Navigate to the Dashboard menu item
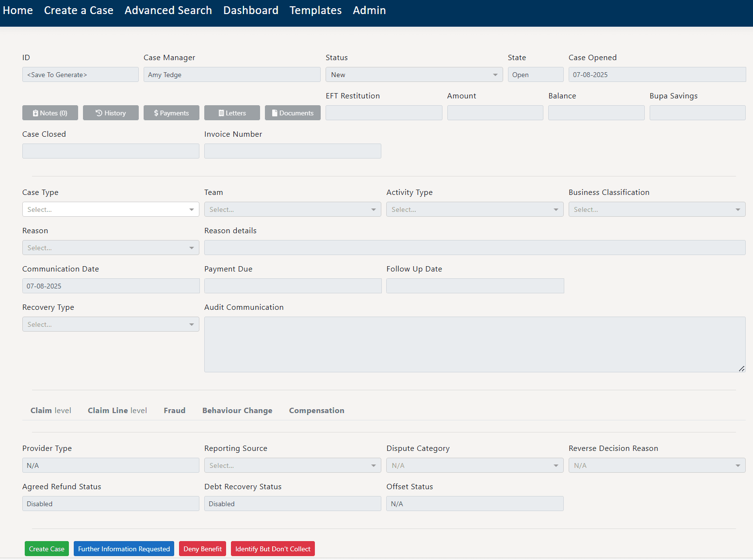This screenshot has height=560, width=753. tap(251, 11)
